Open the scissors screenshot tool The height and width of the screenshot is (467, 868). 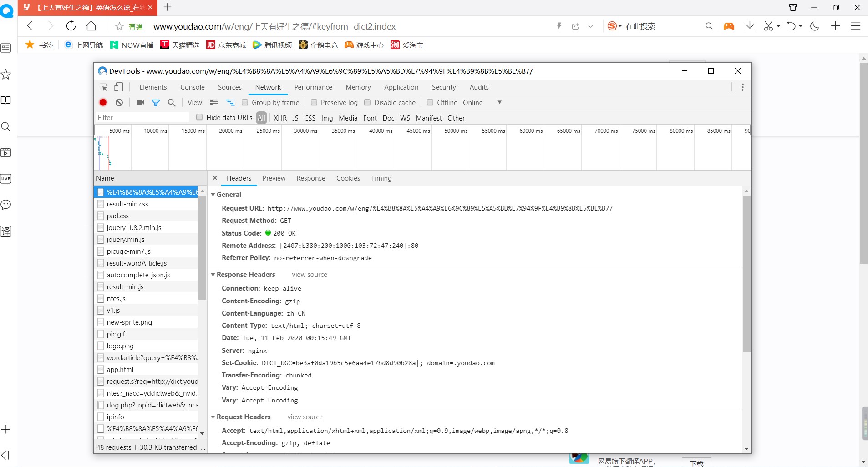[x=768, y=26]
